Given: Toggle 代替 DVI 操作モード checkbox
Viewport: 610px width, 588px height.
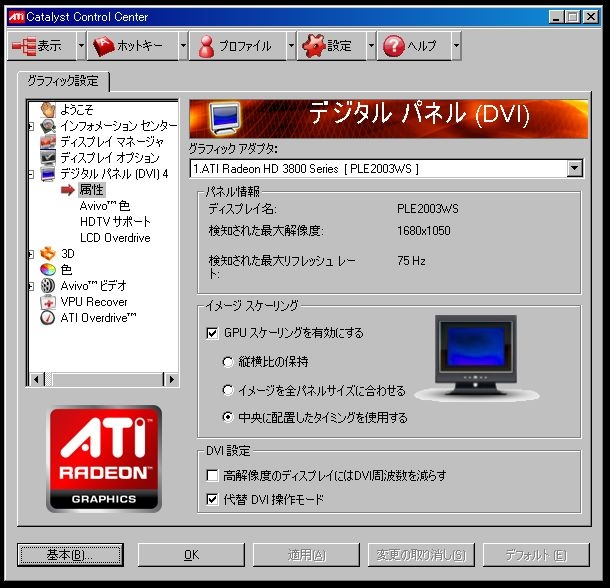Looking at the screenshot, I should [212, 499].
